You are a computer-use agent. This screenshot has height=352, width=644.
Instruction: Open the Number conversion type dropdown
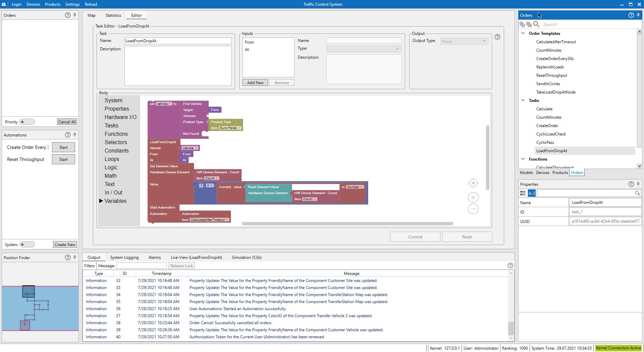[355, 187]
